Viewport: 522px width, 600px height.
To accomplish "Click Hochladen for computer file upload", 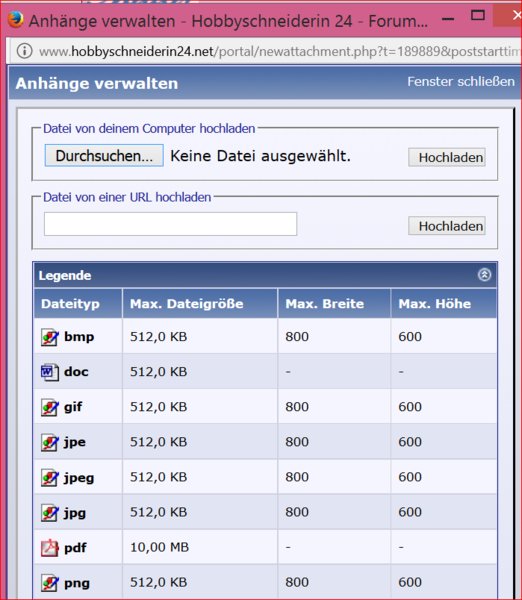I will pyautogui.click(x=447, y=157).
